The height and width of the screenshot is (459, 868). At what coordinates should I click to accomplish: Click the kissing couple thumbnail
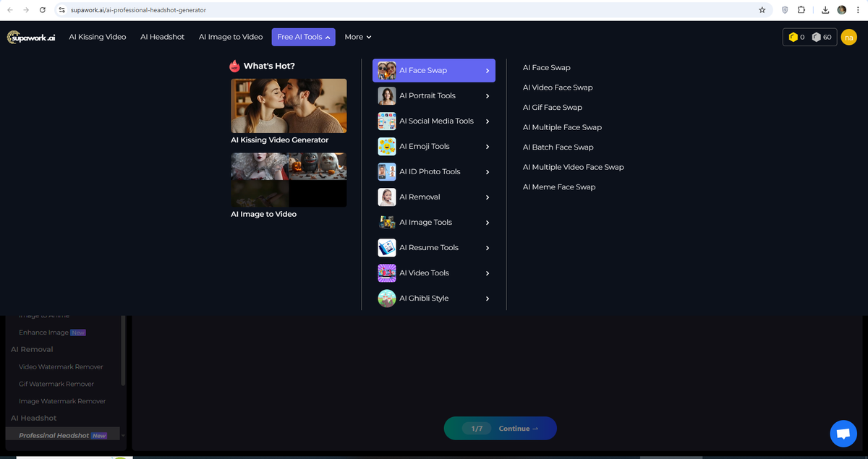(289, 106)
